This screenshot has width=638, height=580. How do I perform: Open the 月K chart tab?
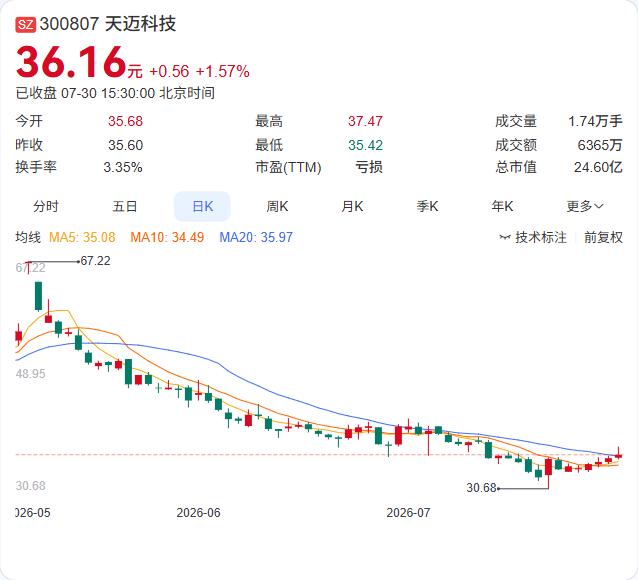(x=352, y=206)
